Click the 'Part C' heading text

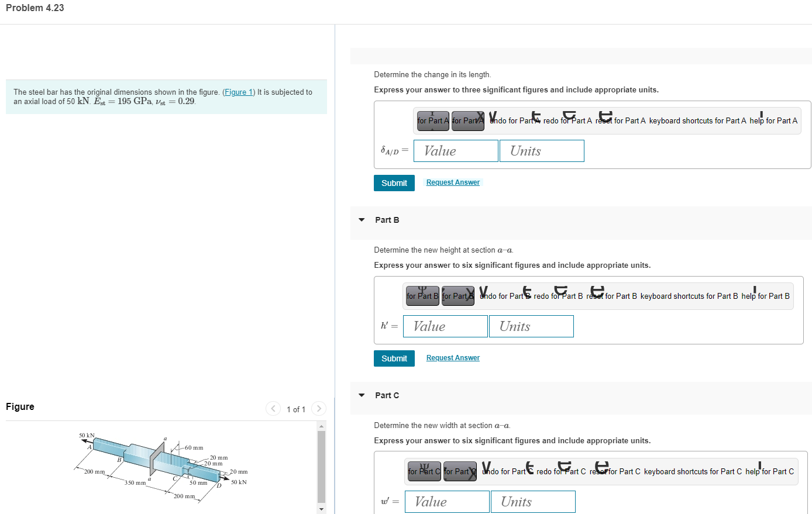pos(387,395)
